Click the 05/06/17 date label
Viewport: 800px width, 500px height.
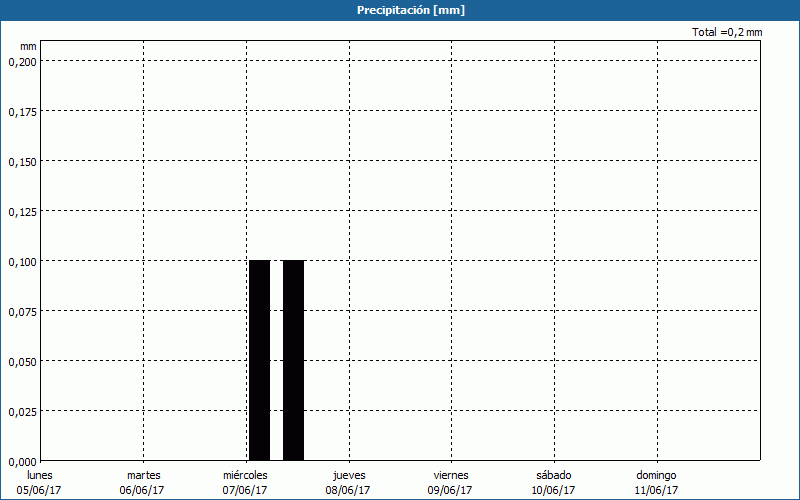tap(39, 490)
